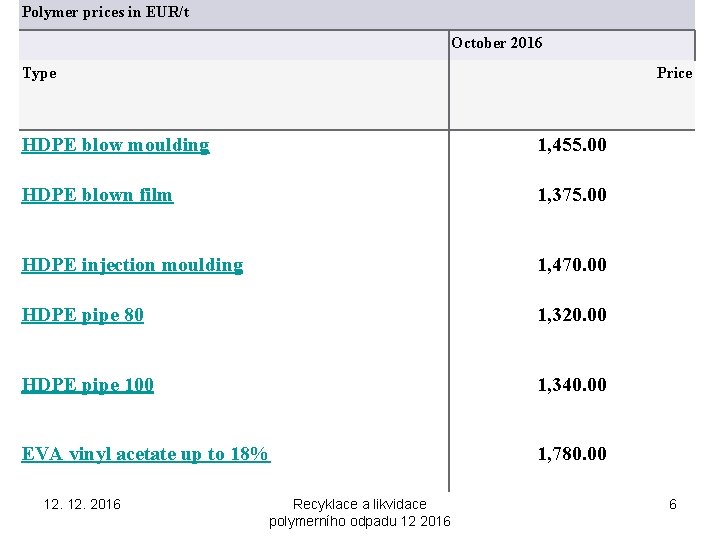Click the 1,320.00 price value

(572, 315)
